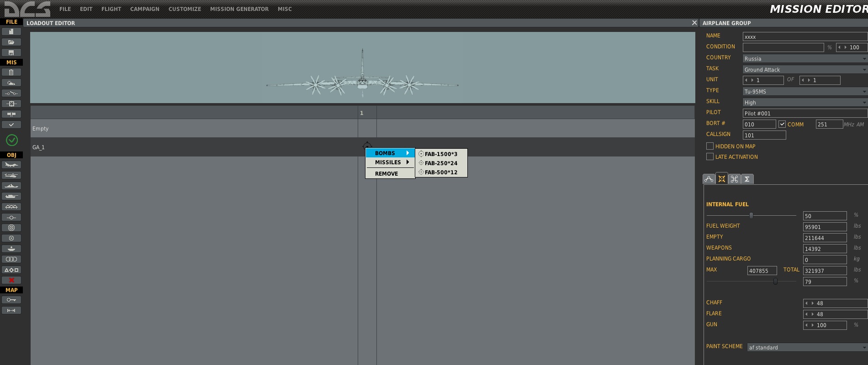The image size is (868, 365).
Task: Fly mission green circled checkmark
Action: tap(12, 140)
